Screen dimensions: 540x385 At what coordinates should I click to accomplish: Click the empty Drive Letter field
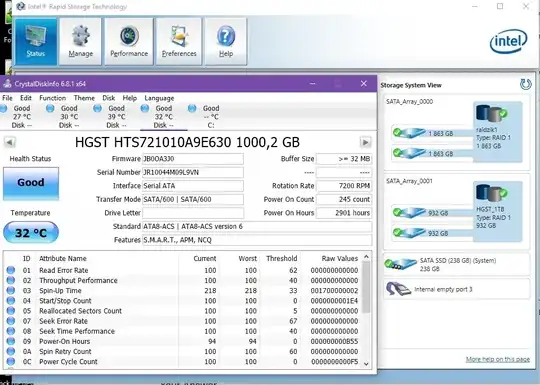coord(193,213)
